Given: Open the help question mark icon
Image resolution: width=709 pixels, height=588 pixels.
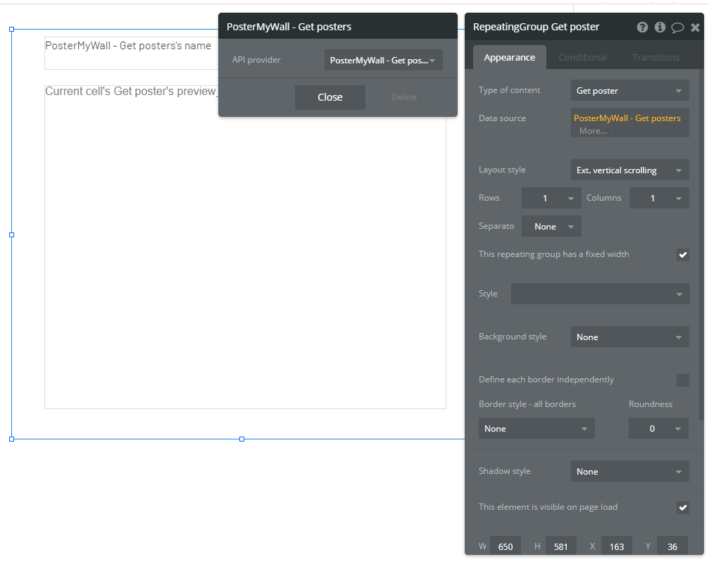Looking at the screenshot, I should point(642,27).
